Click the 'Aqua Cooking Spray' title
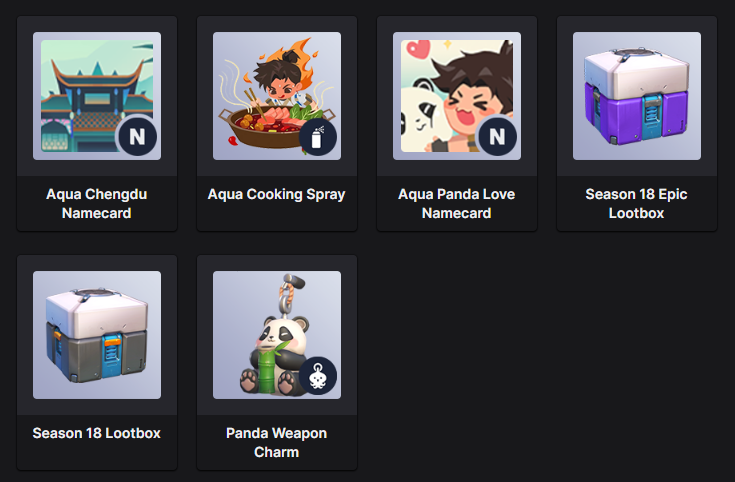735x482 pixels. point(277,194)
